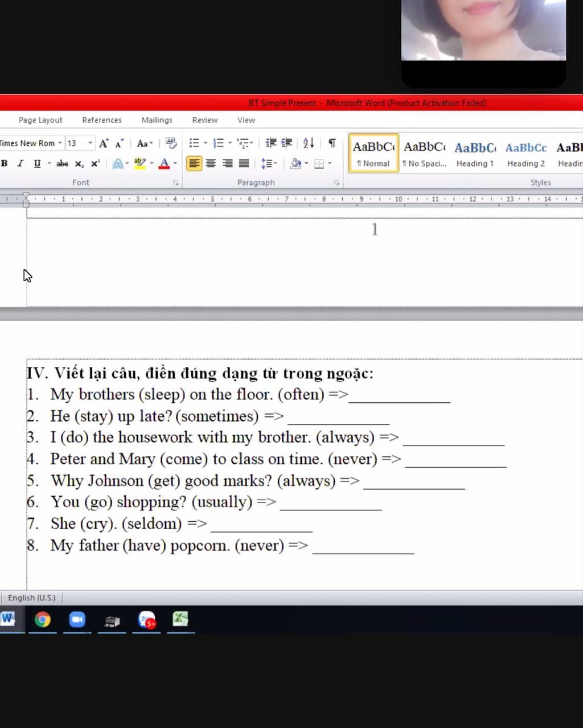583x728 pixels.
Task: Expand bullet library dropdown arrow
Action: point(206,144)
